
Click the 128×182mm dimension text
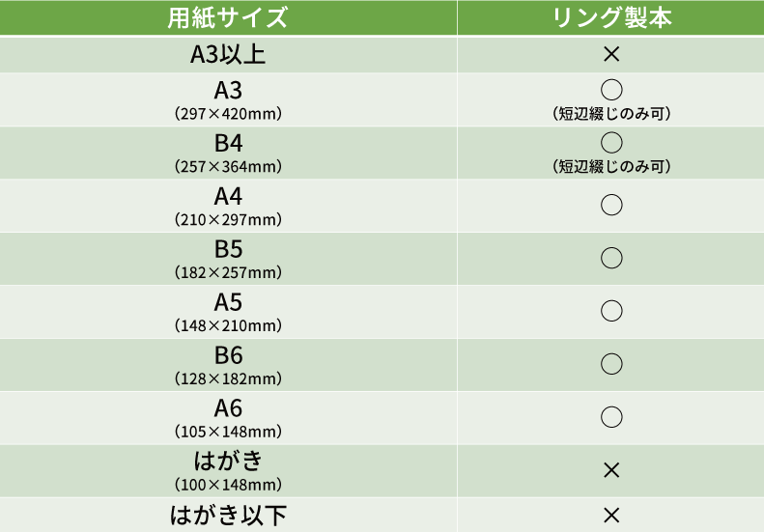[x=228, y=378]
